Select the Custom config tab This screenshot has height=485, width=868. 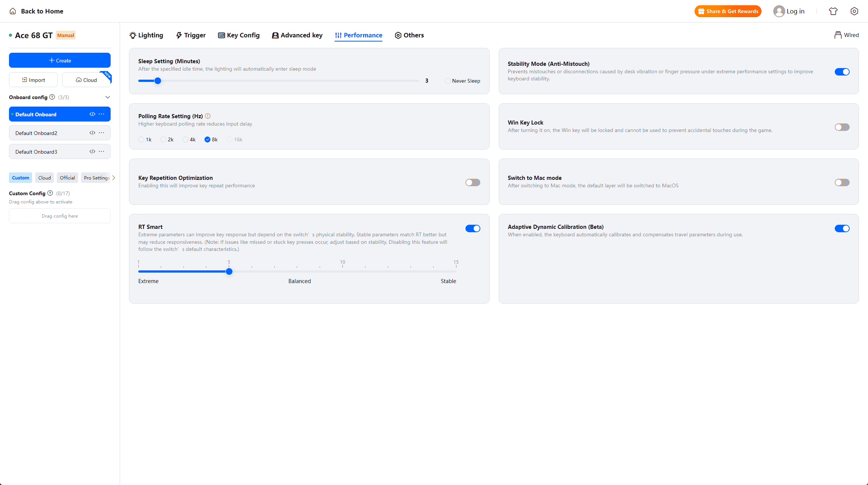point(21,178)
